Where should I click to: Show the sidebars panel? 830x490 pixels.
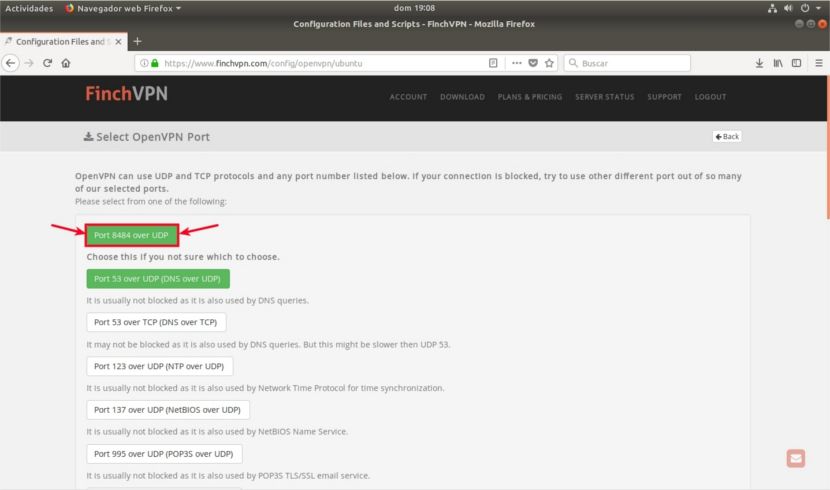(x=796, y=63)
